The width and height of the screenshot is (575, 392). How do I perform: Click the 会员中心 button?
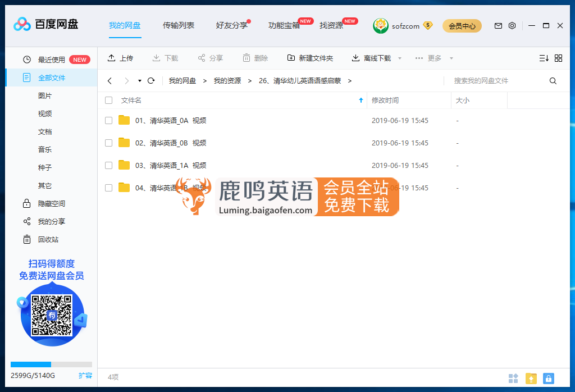(462, 26)
